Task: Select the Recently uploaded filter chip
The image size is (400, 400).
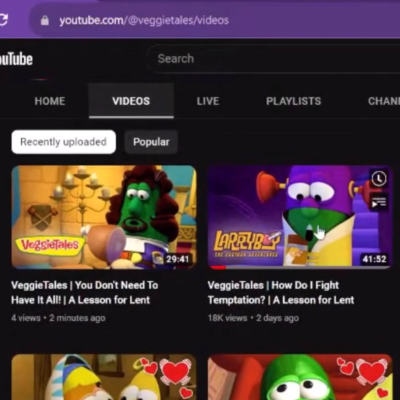Action: [x=64, y=142]
